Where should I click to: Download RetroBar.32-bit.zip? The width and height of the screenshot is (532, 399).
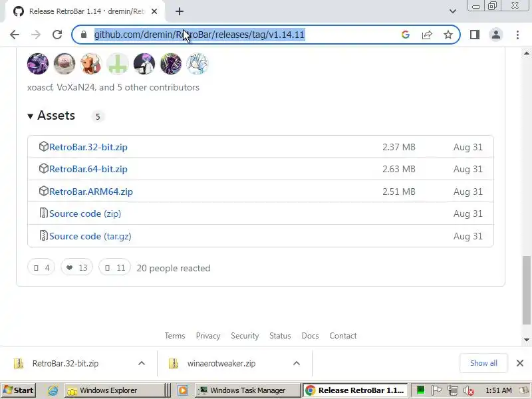click(88, 147)
